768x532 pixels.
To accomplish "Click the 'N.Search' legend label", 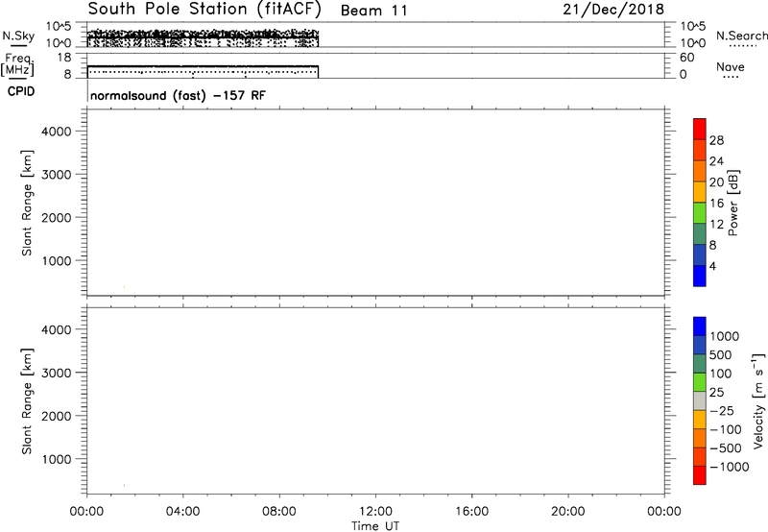I will coord(741,36).
